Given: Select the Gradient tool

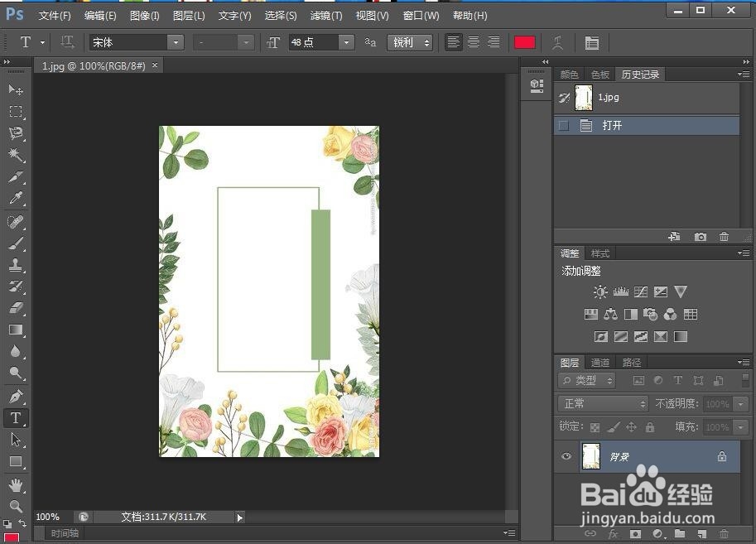Looking at the screenshot, I should click(x=16, y=330).
